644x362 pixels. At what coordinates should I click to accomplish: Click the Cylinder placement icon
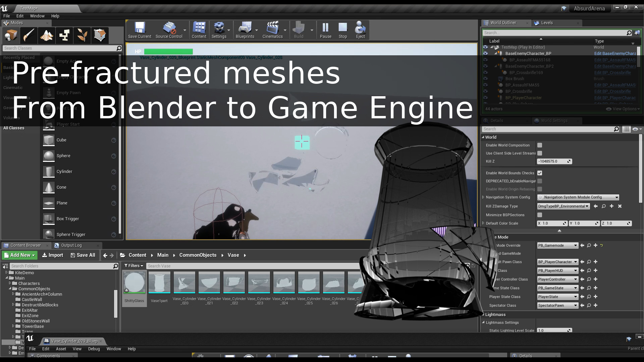(x=49, y=172)
